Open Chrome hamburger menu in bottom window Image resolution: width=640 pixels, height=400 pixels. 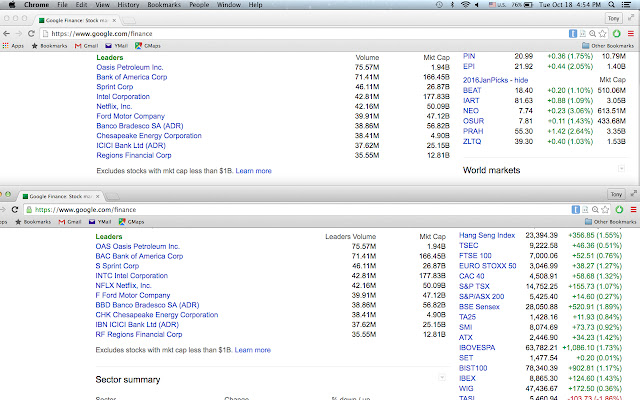(633, 209)
